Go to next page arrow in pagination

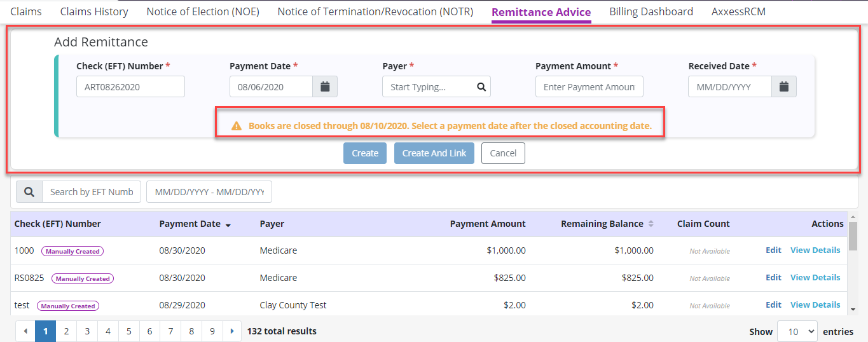point(232,331)
